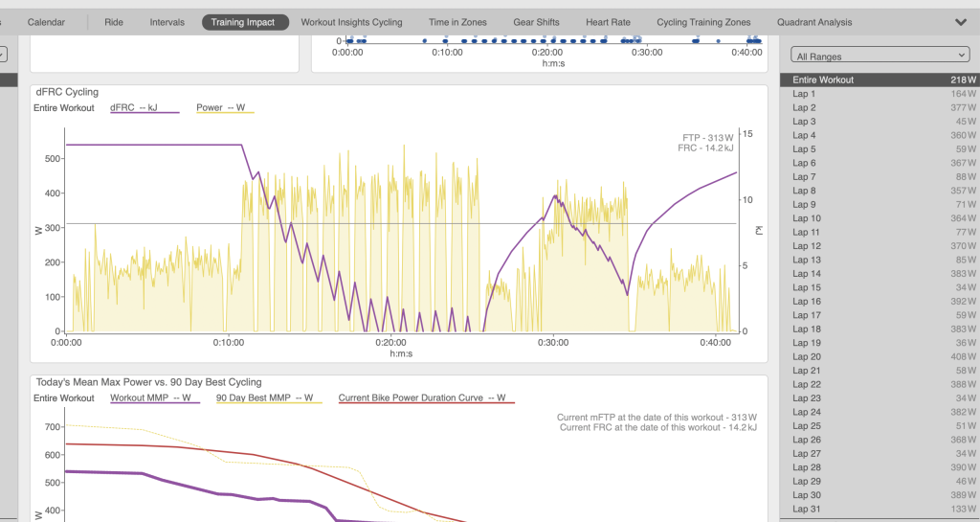Select Lap 11 row
The image size is (980, 522).
pyautogui.click(x=880, y=232)
